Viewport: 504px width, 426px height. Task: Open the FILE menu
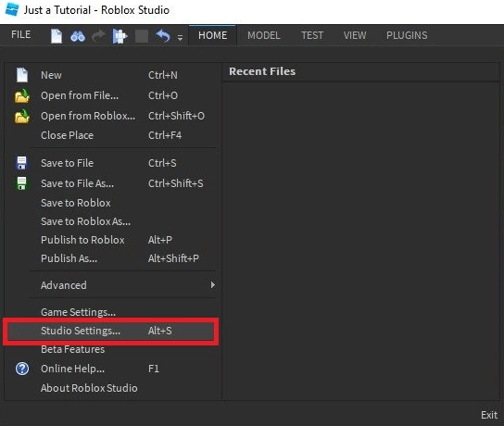(x=21, y=34)
